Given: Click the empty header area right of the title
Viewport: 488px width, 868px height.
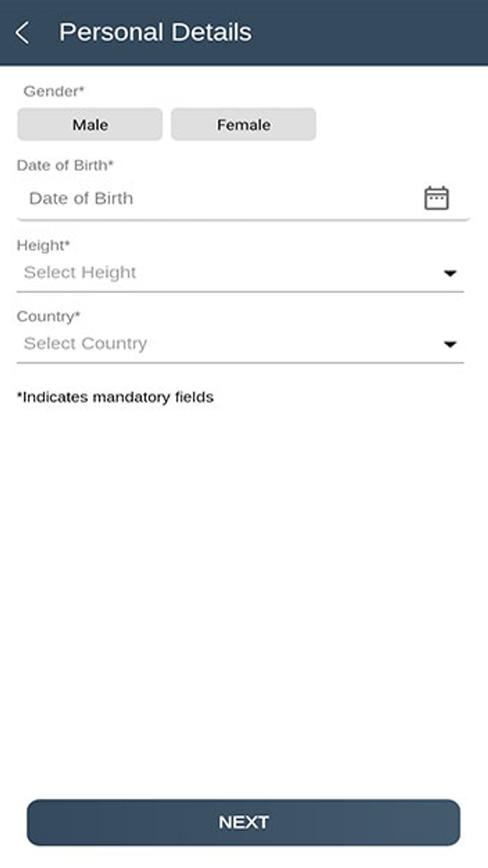Looking at the screenshot, I should [371, 33].
